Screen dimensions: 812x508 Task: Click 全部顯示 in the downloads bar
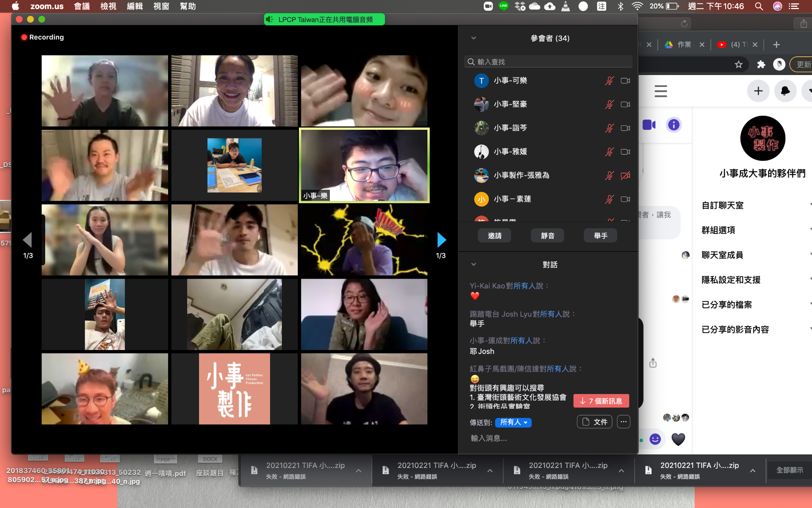click(790, 470)
